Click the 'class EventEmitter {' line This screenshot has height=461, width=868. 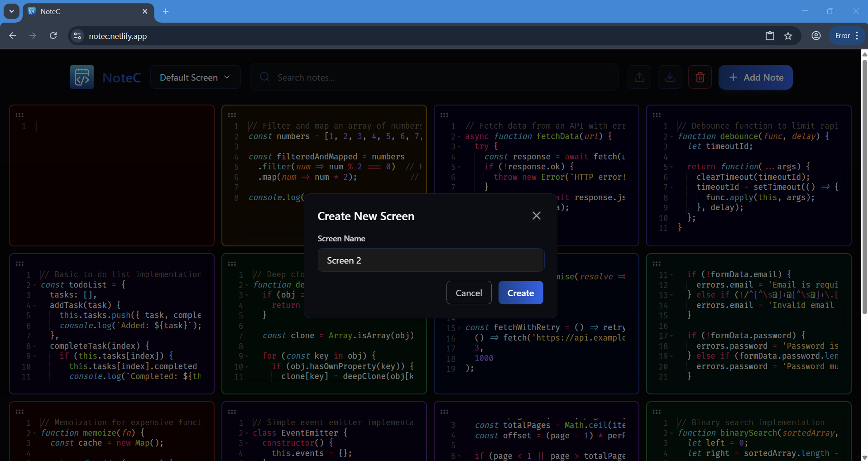(300, 433)
